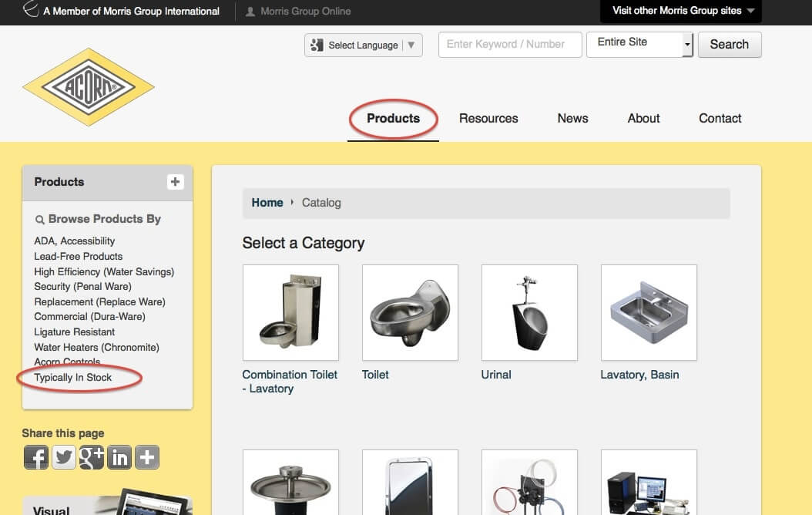
Task: Share page on Twitter
Action: [x=64, y=457]
